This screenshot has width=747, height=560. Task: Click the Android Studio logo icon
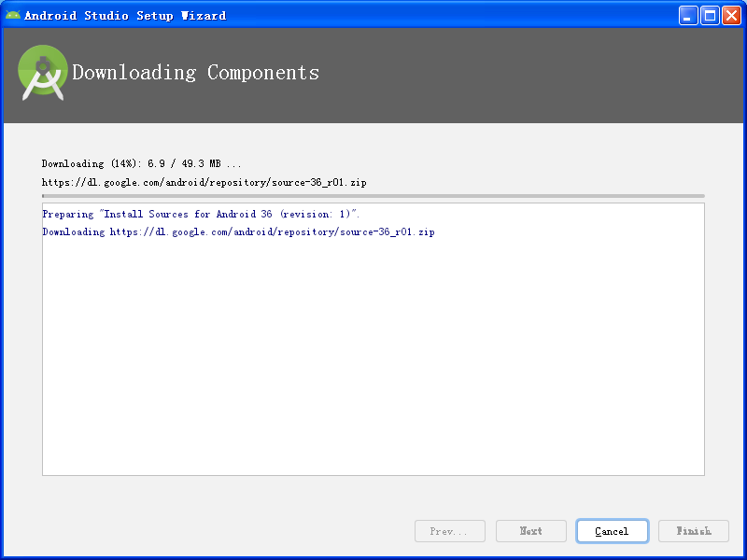click(43, 73)
